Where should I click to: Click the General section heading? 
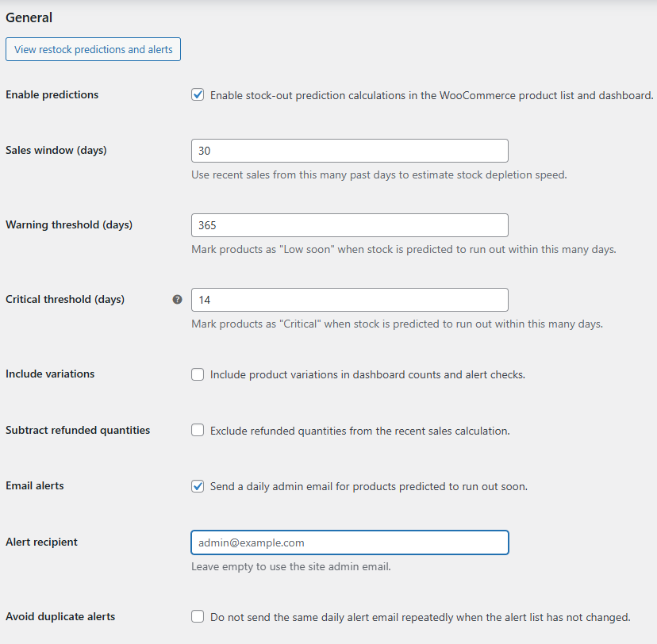29,17
